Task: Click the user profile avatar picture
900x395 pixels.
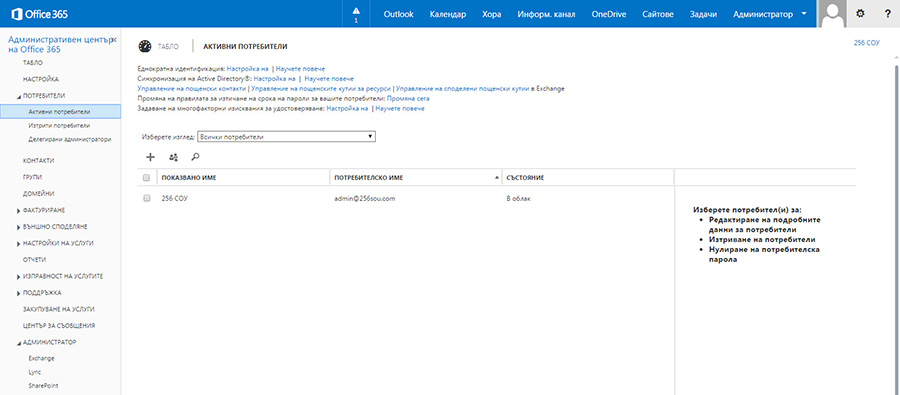Action: 833,14
